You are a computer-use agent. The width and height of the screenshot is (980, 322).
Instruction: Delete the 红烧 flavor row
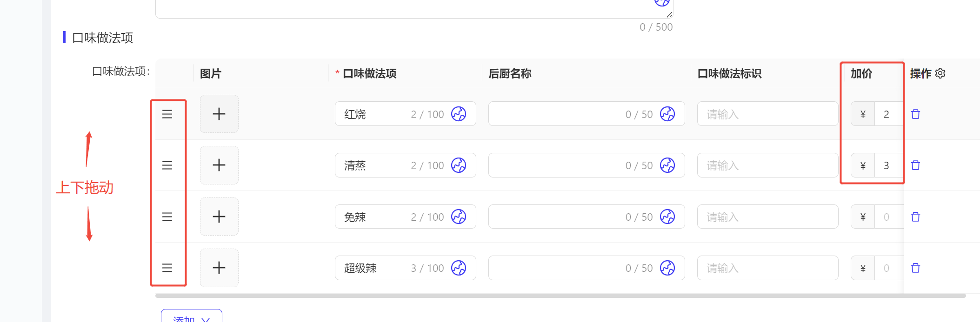[x=915, y=114]
